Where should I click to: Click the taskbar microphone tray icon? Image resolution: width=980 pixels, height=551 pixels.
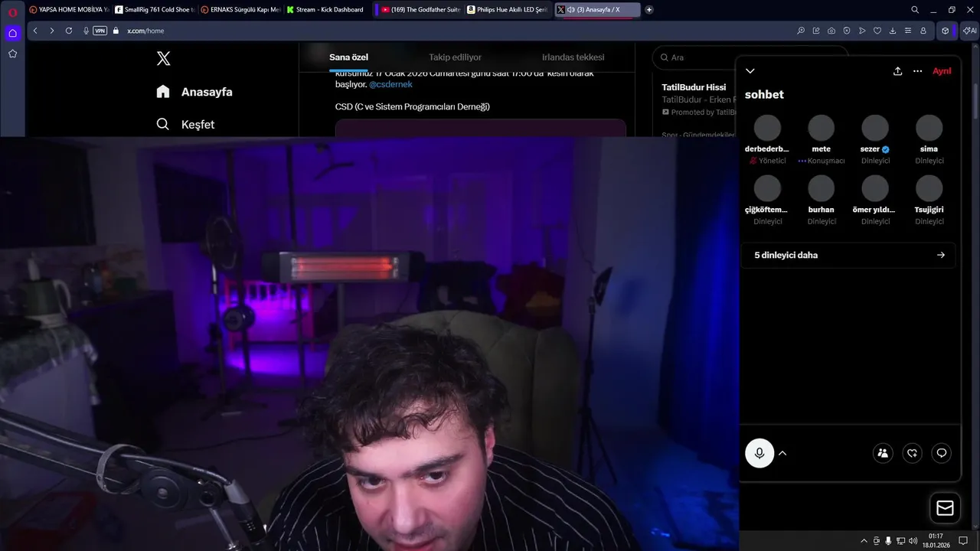click(x=888, y=541)
